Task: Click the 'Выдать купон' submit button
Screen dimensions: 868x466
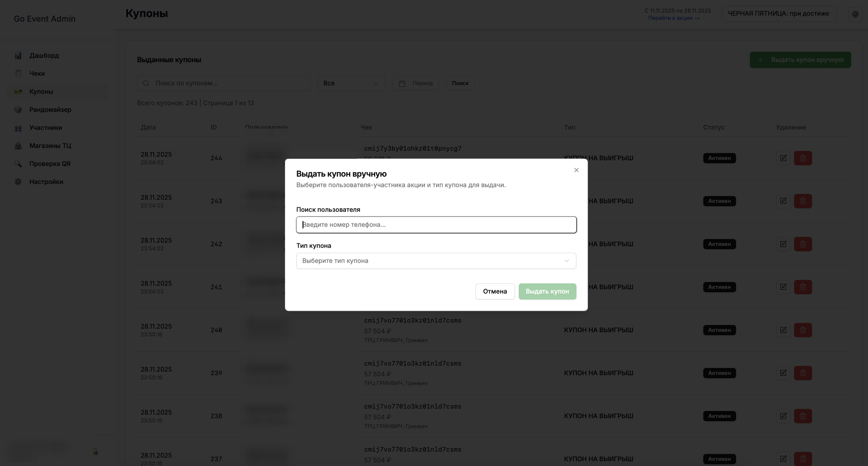Action: [x=547, y=291]
